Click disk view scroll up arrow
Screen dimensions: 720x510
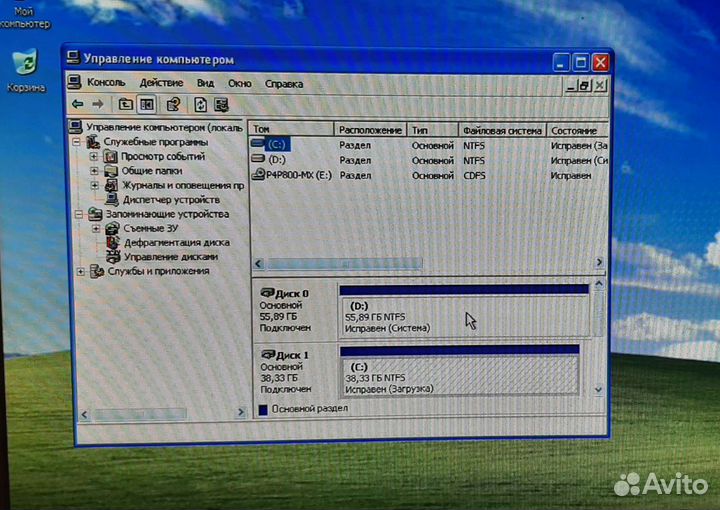coord(599,284)
